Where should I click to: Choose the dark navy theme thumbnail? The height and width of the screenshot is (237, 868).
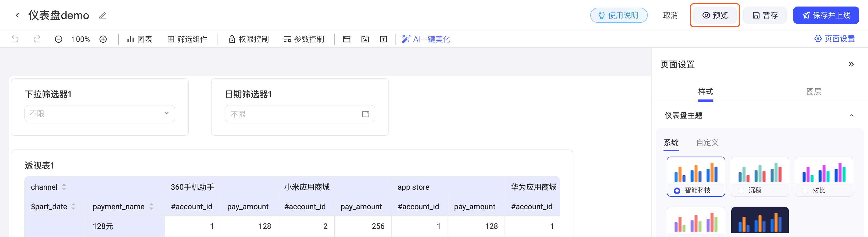point(760,220)
